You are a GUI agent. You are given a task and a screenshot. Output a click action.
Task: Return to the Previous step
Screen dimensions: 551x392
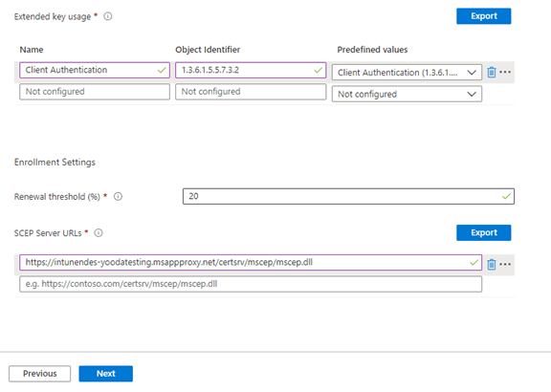[40, 374]
